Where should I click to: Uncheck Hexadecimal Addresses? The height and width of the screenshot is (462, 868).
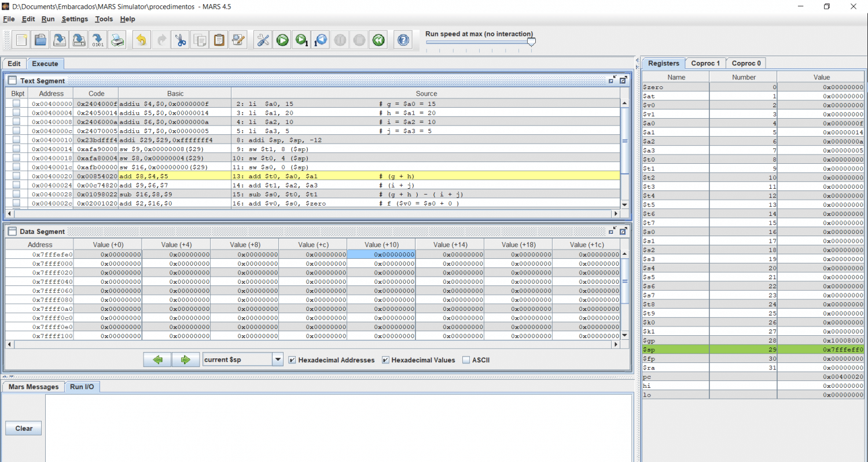click(x=292, y=360)
